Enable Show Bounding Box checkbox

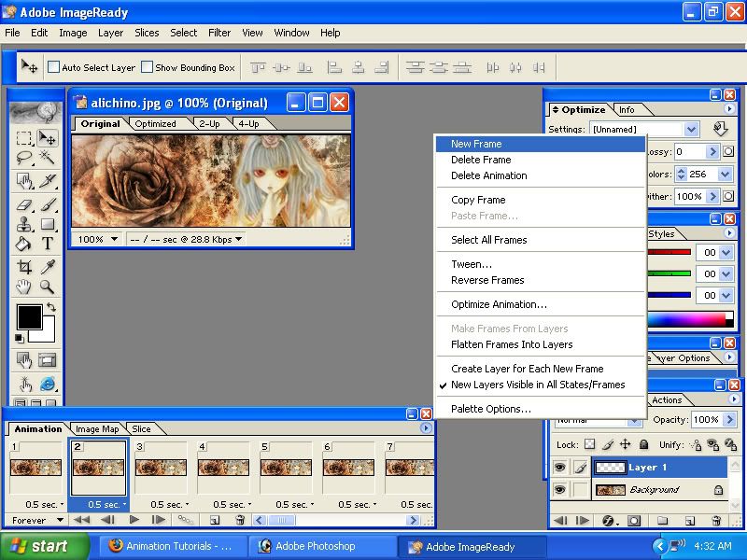coord(148,67)
